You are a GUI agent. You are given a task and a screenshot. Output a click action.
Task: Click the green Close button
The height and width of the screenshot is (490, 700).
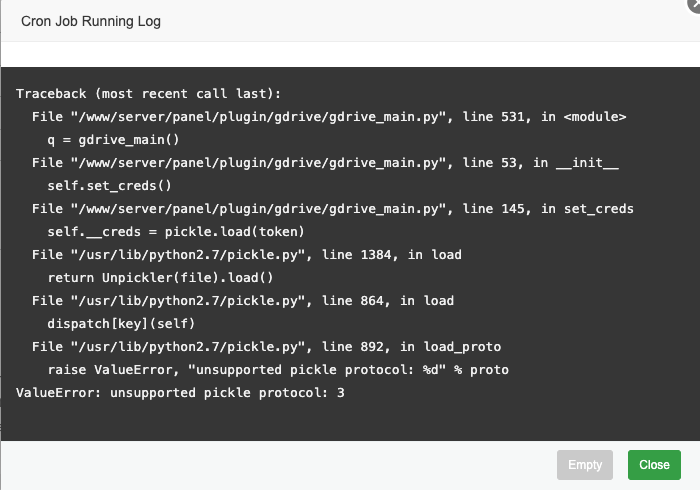point(654,465)
